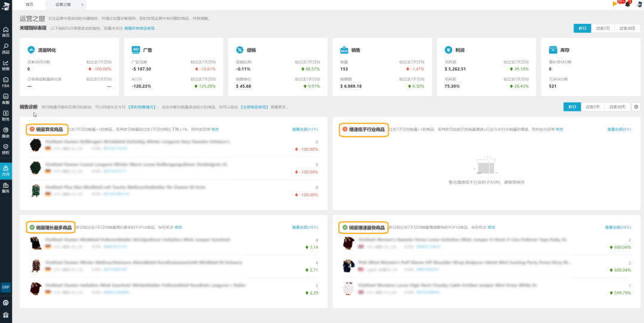
Task: Click the SALE icon on the 销售 card
Action: 344,50
